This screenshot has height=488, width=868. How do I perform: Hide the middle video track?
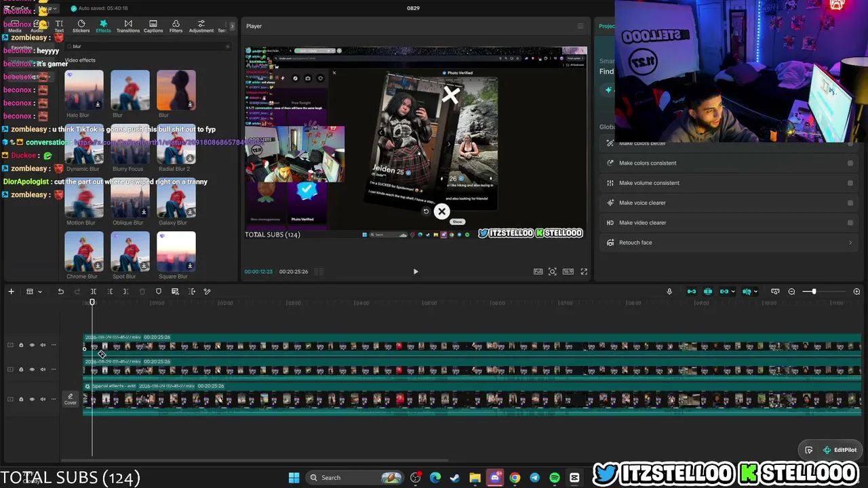(32, 369)
